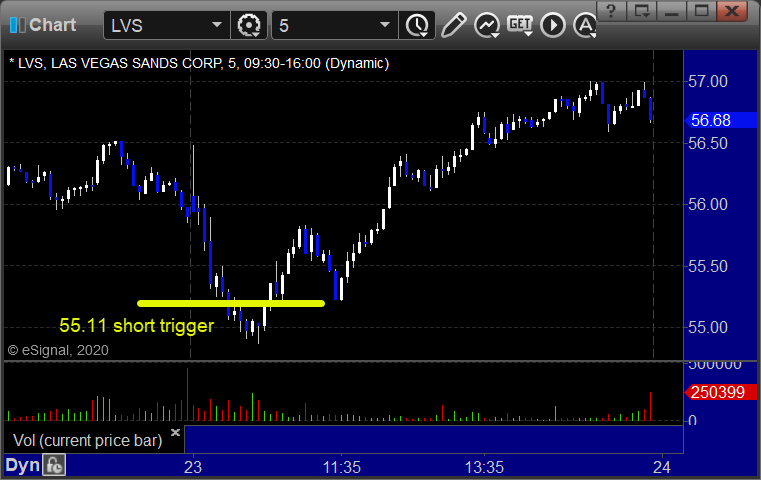This screenshot has height=480, width=761.
Task: Open the studies chart-line icon
Action: pos(487,25)
